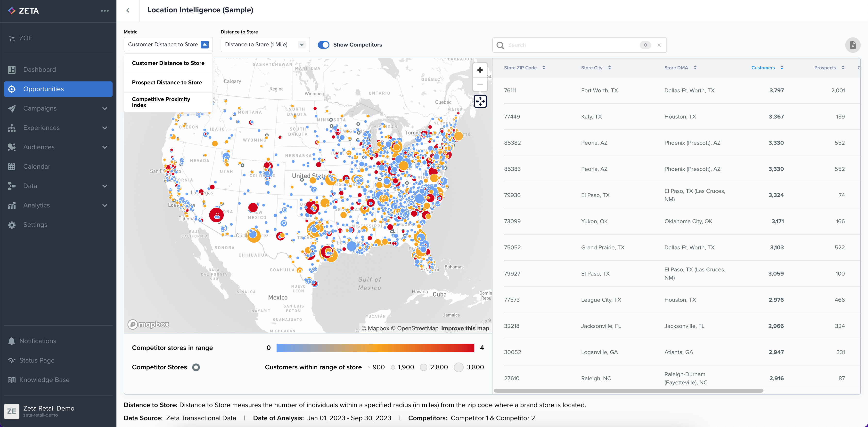Image resolution: width=868 pixels, height=427 pixels.
Task: Open the three-dot sidebar menu
Action: (x=105, y=11)
